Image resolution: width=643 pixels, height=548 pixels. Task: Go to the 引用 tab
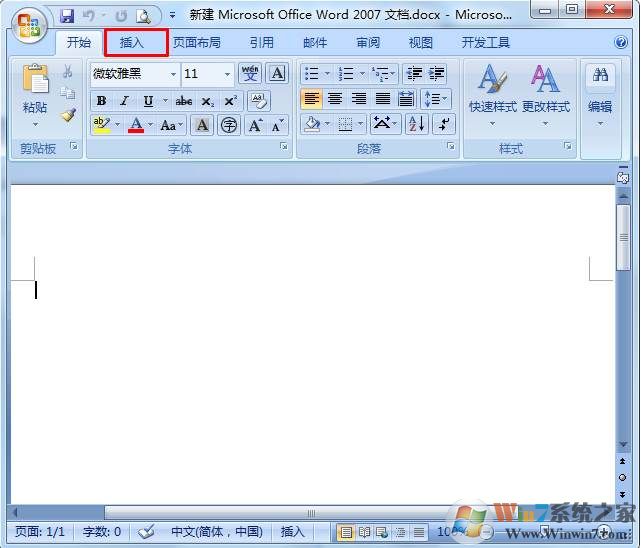(261, 42)
